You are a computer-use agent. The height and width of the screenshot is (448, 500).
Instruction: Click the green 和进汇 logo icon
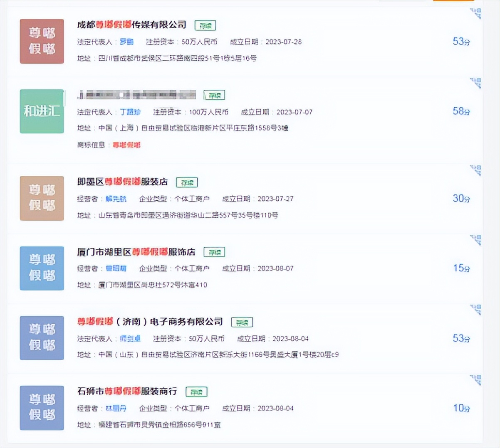click(42, 111)
